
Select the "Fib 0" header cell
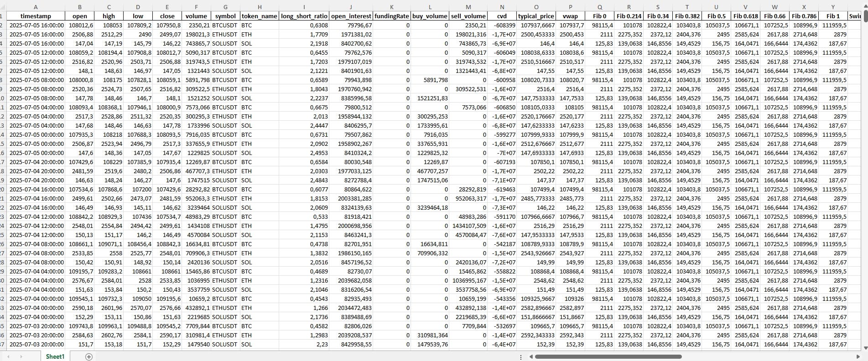click(x=600, y=16)
